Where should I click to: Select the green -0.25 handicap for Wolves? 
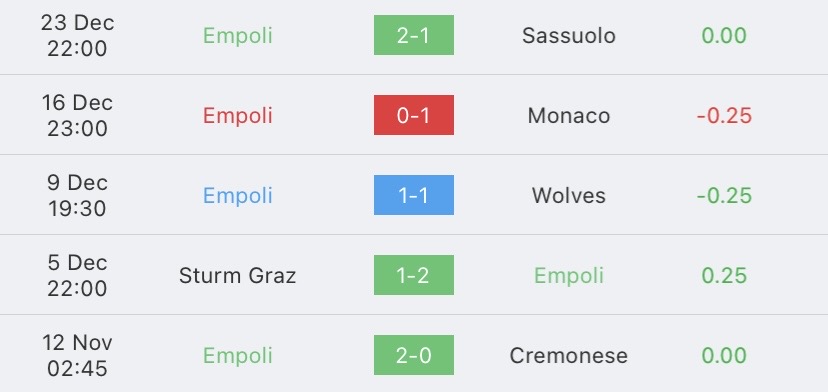pos(724,195)
